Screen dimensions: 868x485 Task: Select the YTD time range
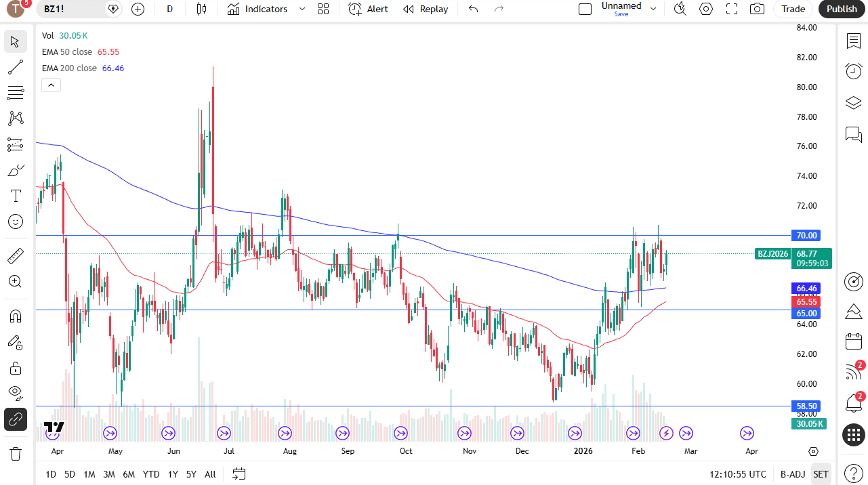coord(151,474)
